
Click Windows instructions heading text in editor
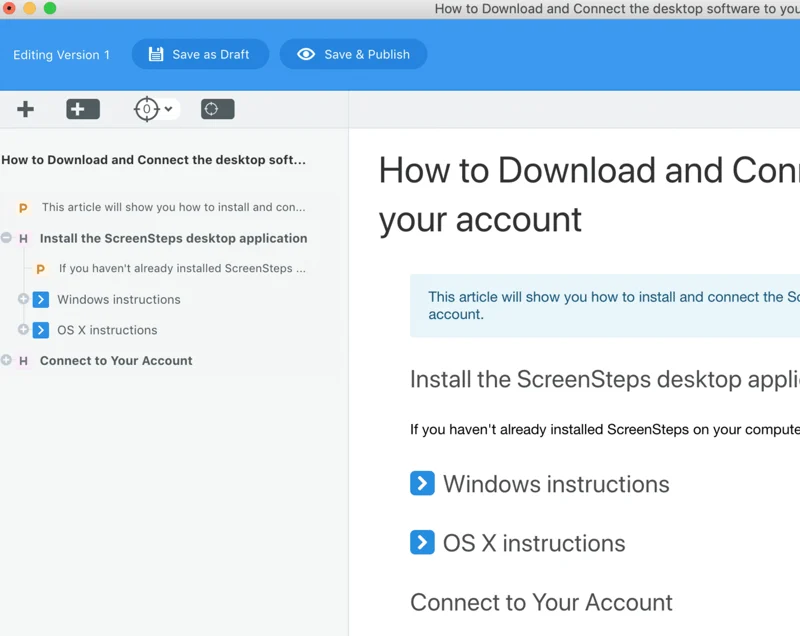tap(556, 484)
